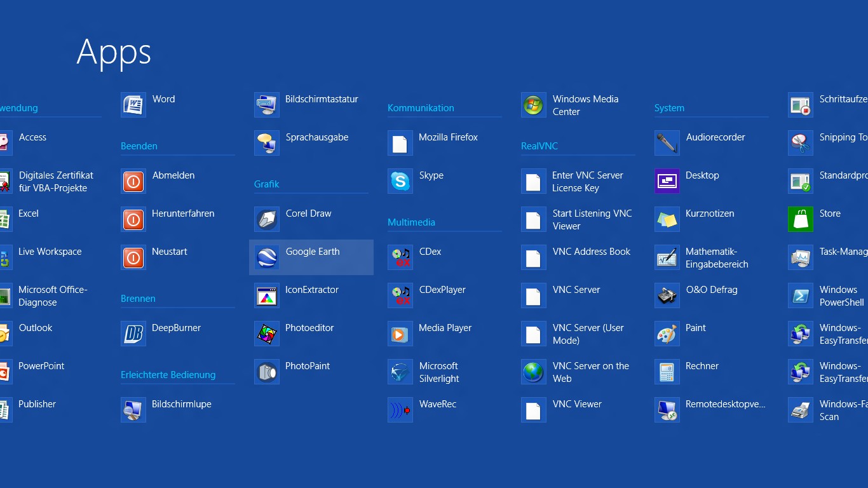Click the Publisher label
Screen dimensions: 868x488
pos(37,404)
